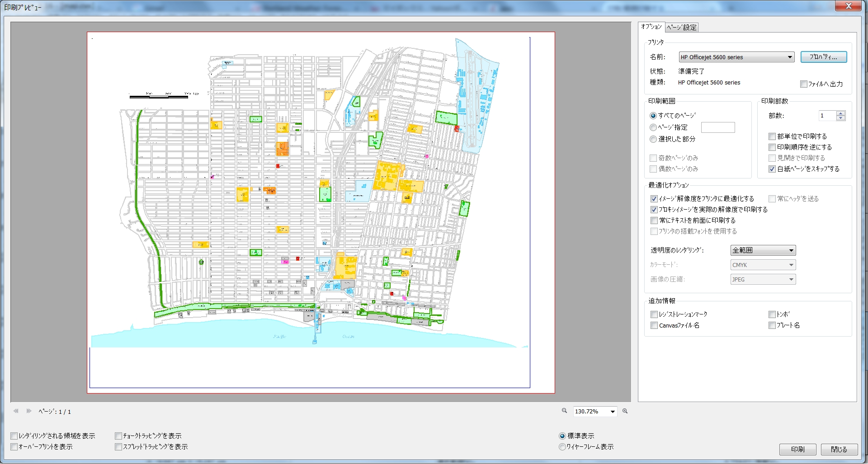Click the 部数 copies input field
The width and height of the screenshot is (868, 464).
[828, 116]
